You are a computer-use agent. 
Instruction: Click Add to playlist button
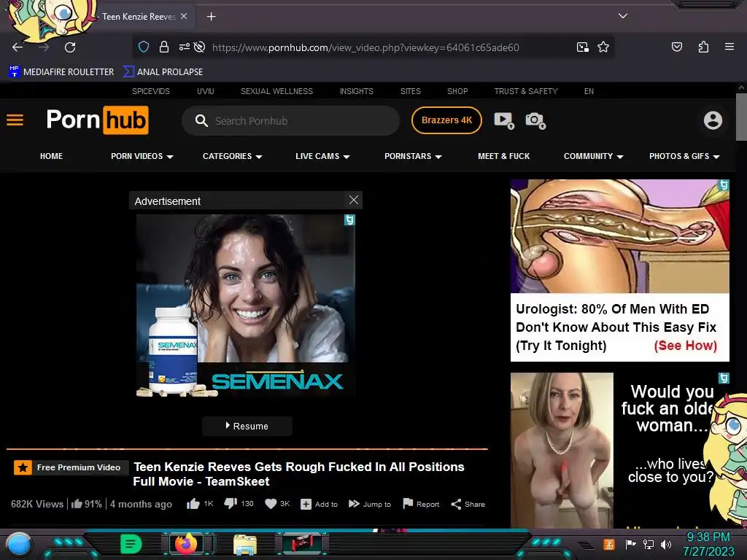320,504
